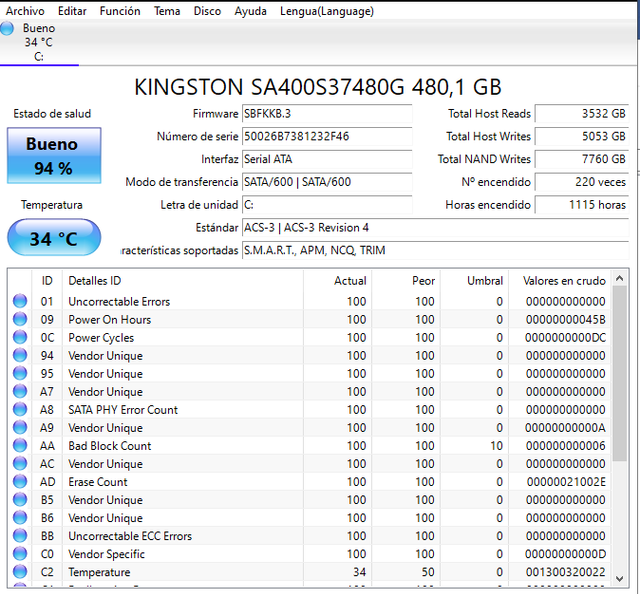Open the Tema menu
The image size is (640, 594).
point(167,11)
